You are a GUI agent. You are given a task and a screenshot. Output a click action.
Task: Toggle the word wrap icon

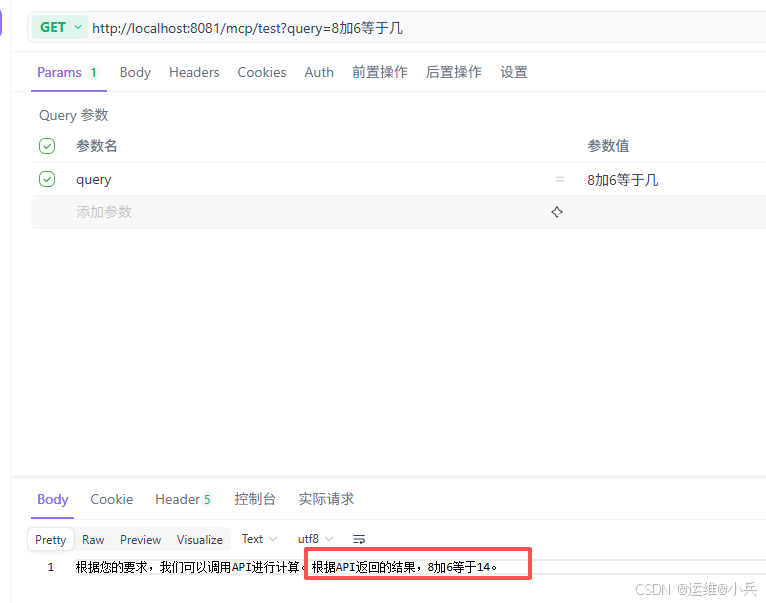[x=359, y=539]
